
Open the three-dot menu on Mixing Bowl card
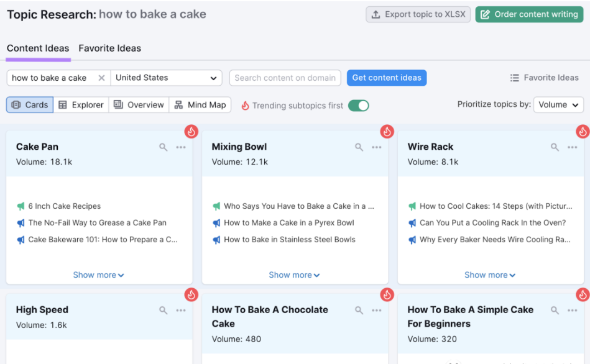coord(376,147)
